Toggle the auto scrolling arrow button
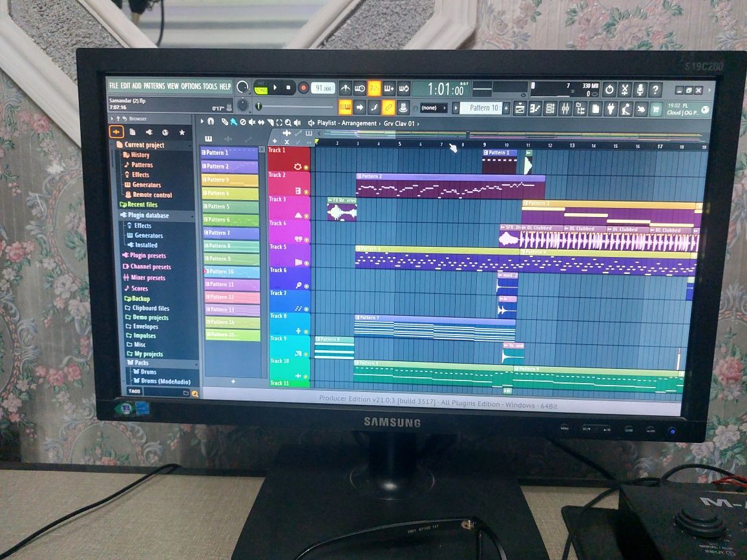 pyautogui.click(x=360, y=108)
